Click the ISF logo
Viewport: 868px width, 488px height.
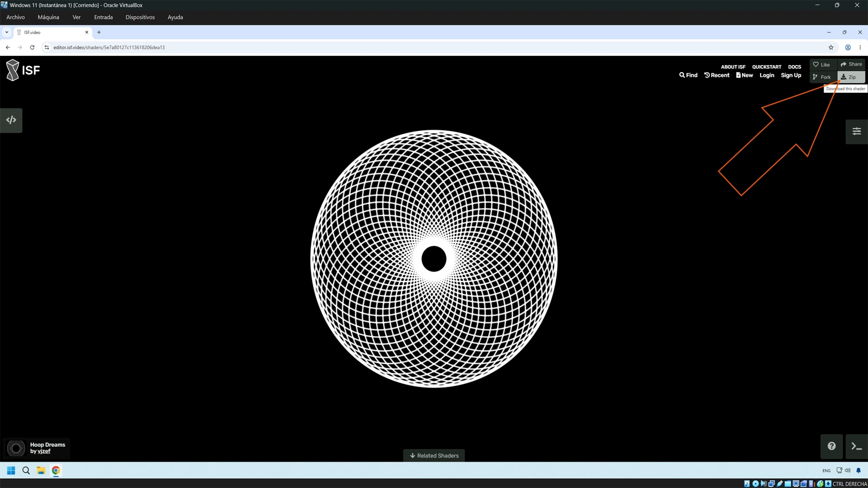(x=23, y=70)
